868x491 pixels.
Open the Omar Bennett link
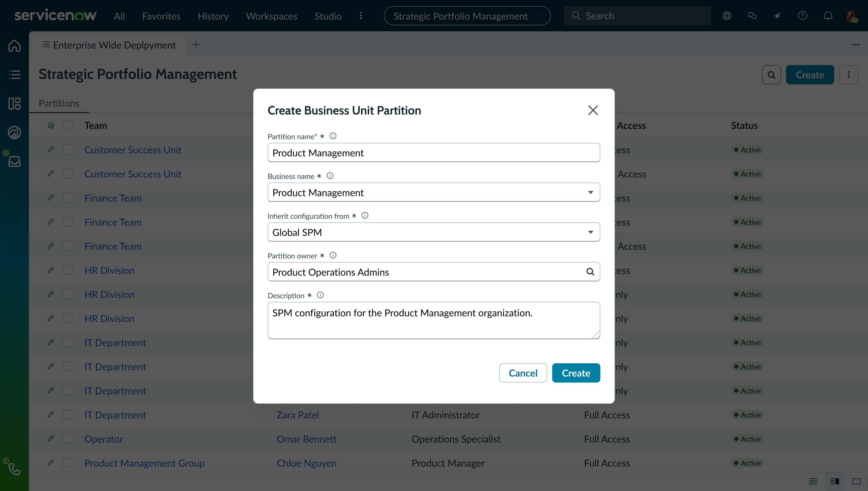coord(306,439)
